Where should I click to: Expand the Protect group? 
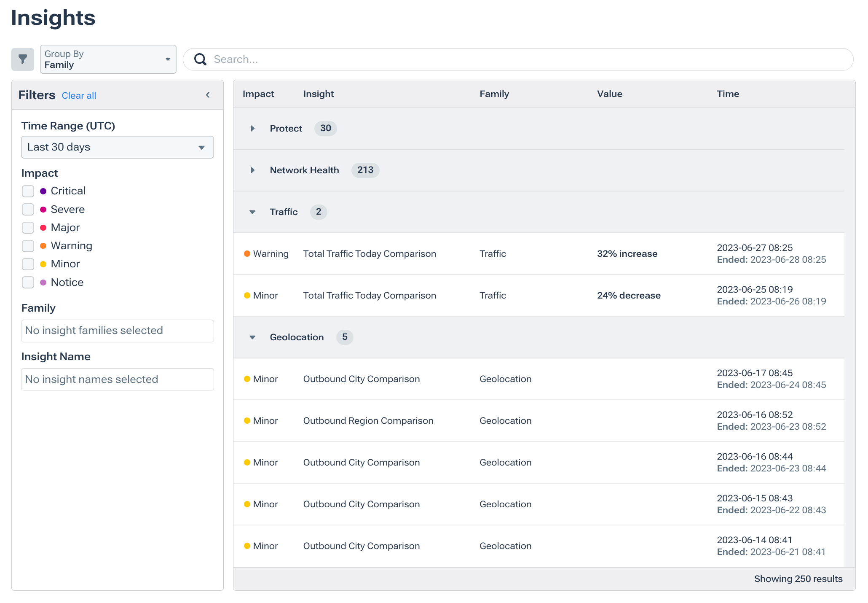pos(253,129)
